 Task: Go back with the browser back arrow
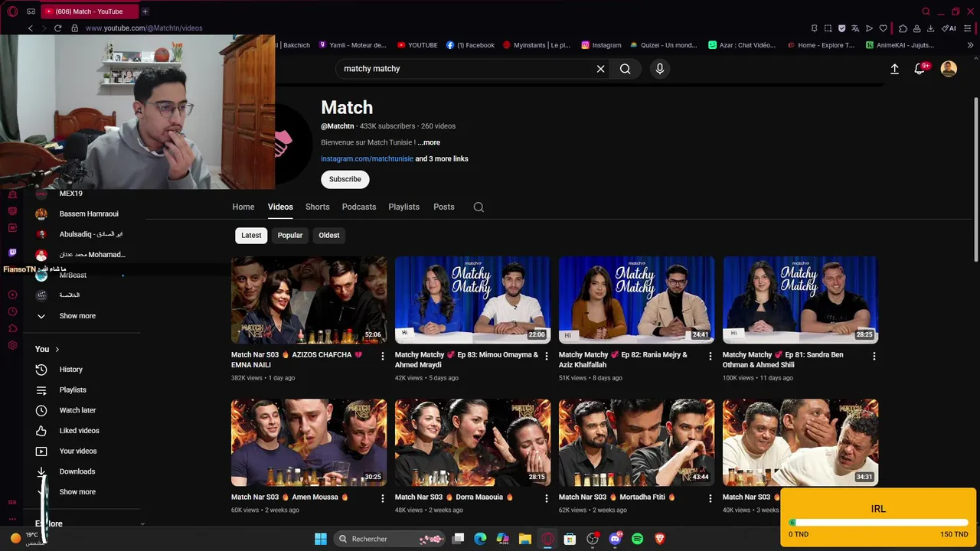coord(31,28)
